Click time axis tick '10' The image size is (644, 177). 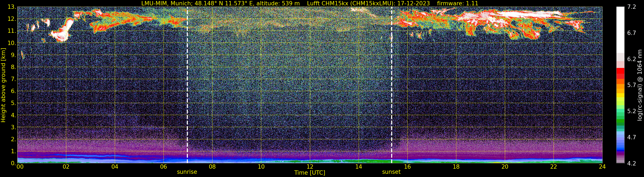(x=261, y=167)
